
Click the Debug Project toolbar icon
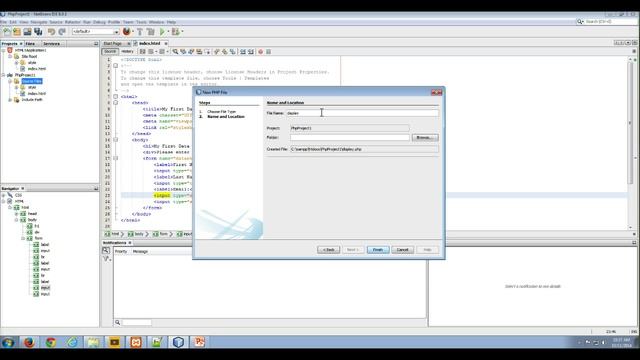(x=176, y=31)
